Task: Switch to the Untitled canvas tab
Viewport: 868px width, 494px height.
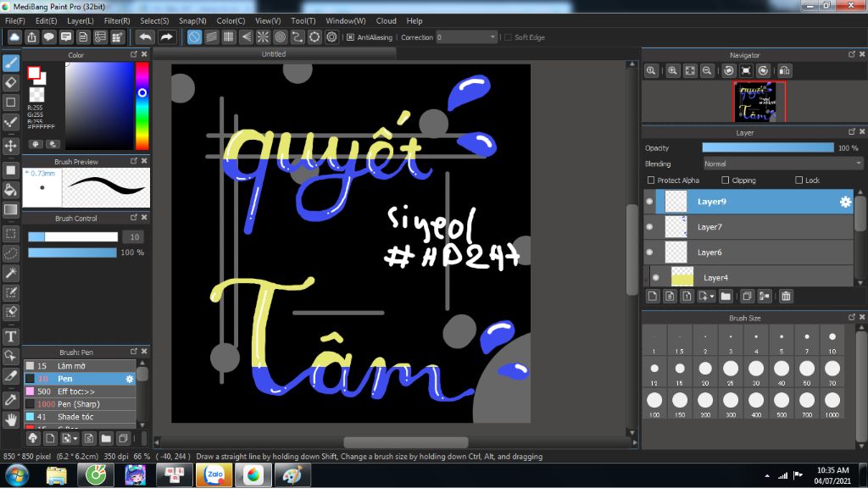Action: coord(274,54)
